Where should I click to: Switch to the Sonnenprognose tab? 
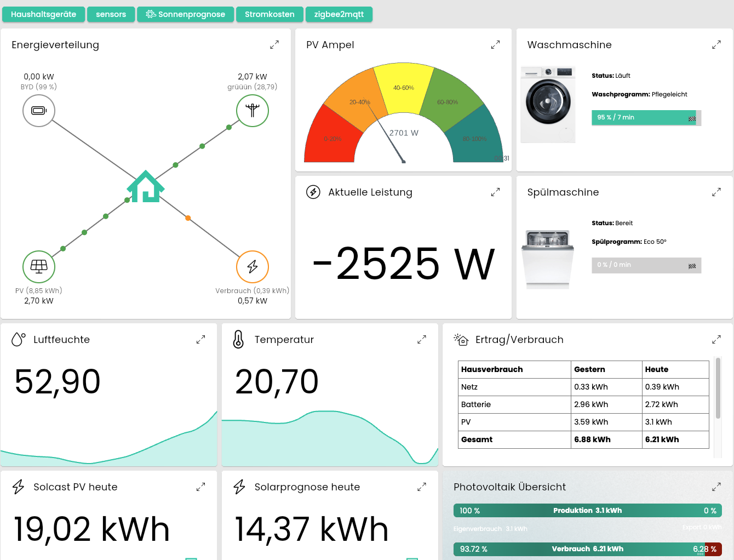point(186,14)
